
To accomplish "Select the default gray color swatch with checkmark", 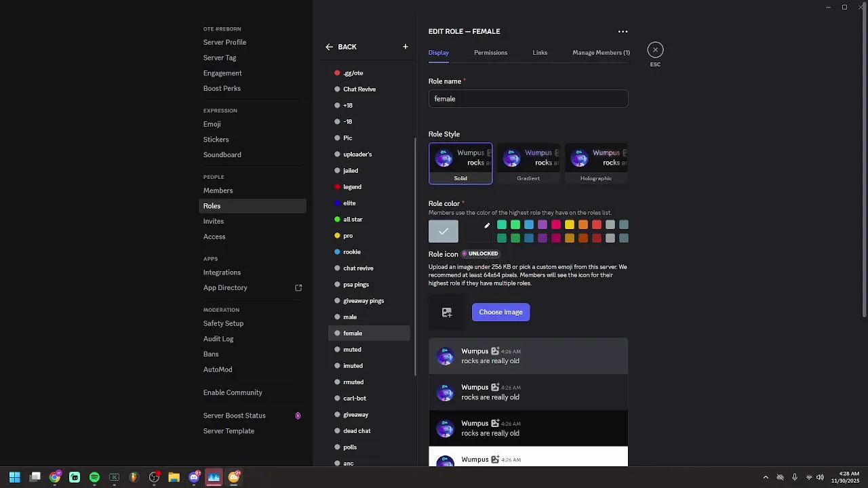I will (443, 231).
